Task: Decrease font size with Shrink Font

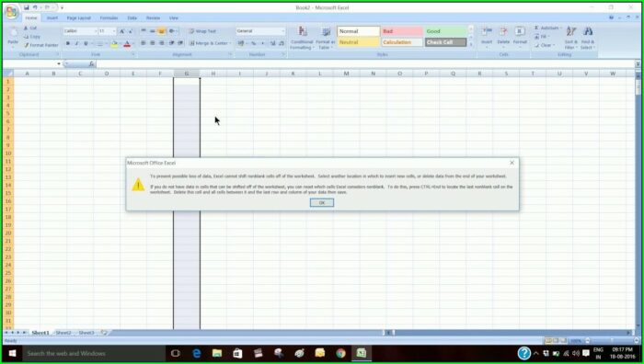Action: coord(131,31)
